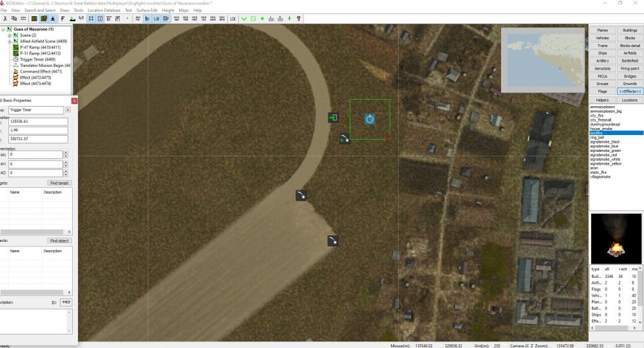Select Translator Mission Begin in the tree

point(45,65)
